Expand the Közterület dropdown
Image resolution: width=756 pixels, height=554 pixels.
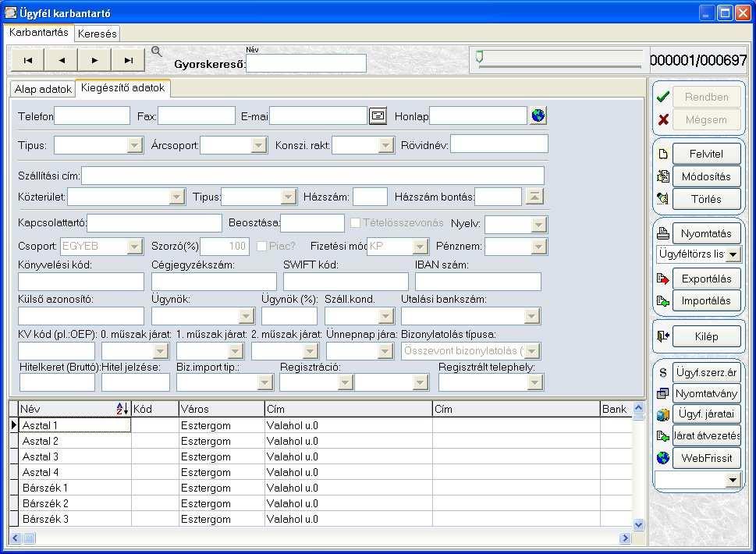click(176, 197)
